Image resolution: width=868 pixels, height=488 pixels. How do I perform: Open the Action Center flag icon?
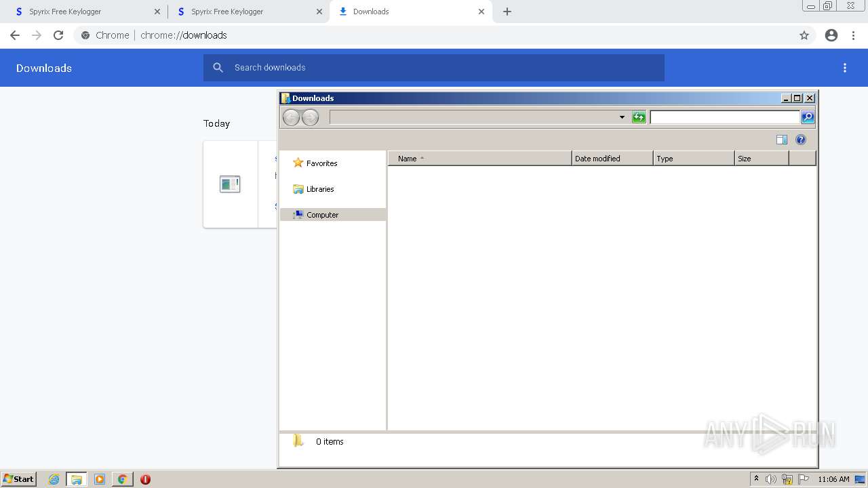point(804,479)
